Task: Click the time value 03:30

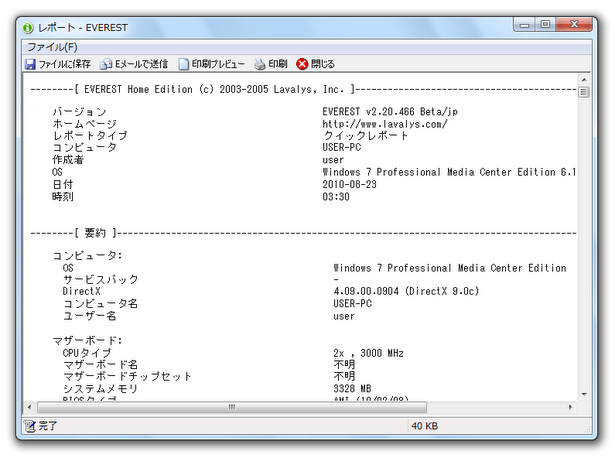Action: click(x=336, y=197)
